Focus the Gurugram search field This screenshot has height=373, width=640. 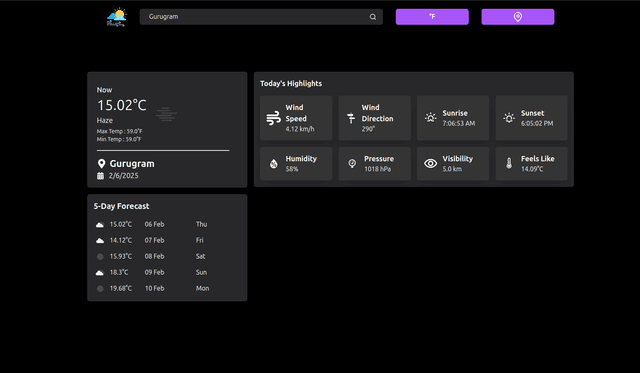pos(261,17)
